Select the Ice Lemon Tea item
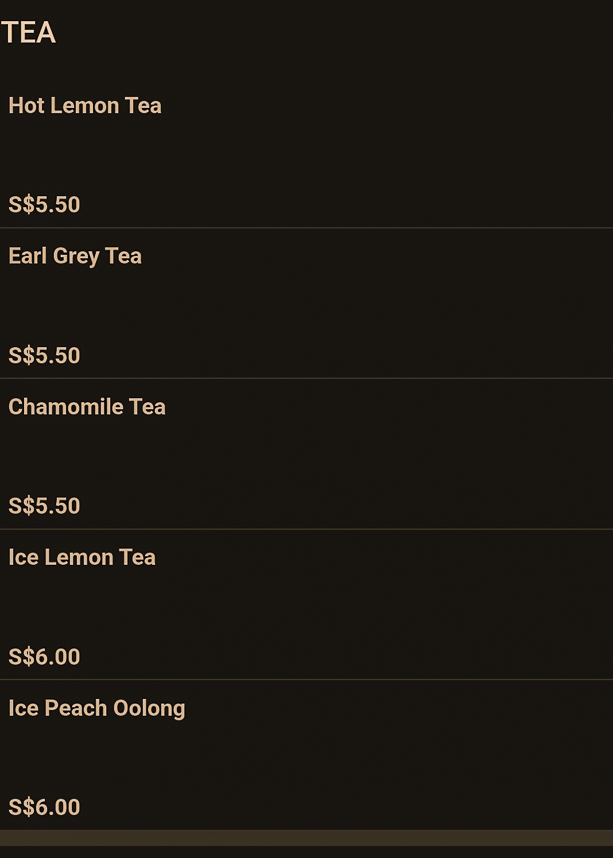613x858 pixels. point(82,557)
